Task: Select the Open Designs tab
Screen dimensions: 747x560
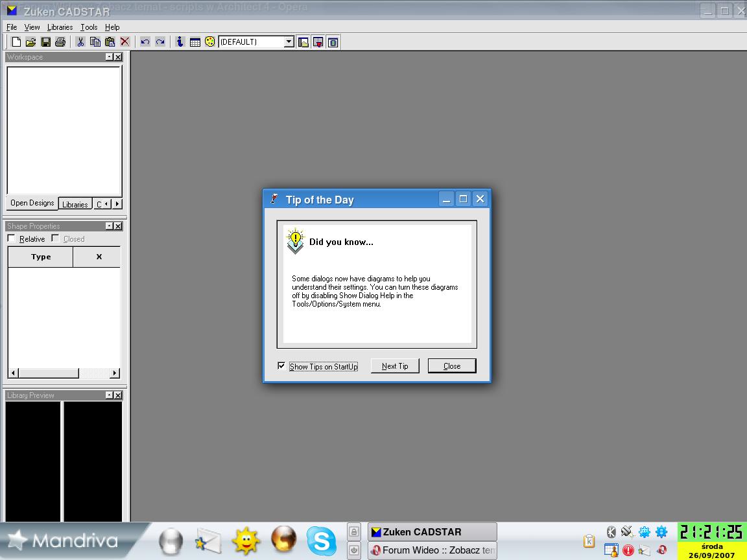Action: tap(32, 203)
